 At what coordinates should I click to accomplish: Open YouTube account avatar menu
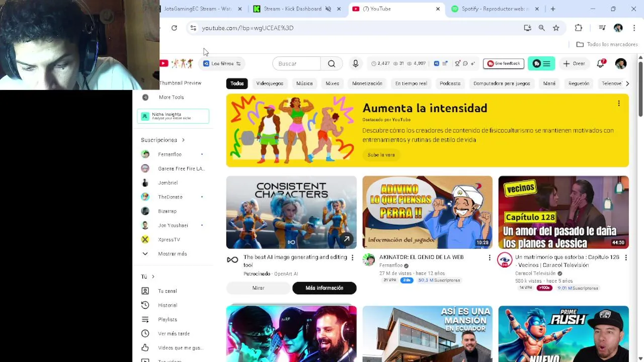(621, 63)
